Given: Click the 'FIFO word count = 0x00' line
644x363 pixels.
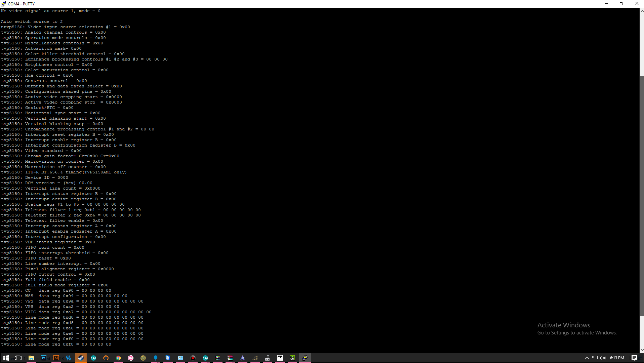Looking at the screenshot, I should pos(43,247).
